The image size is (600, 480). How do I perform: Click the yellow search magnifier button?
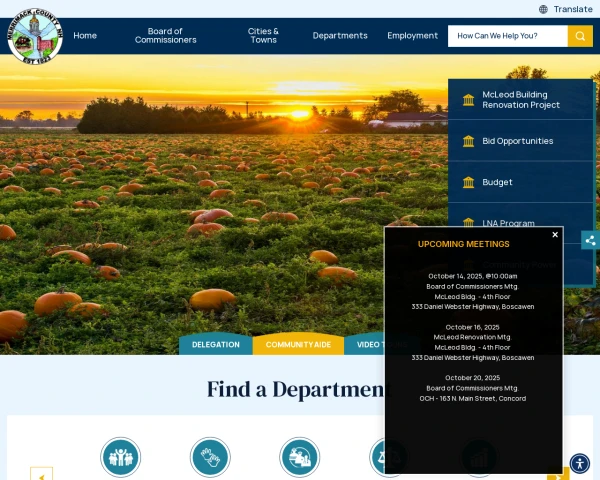[x=580, y=36]
